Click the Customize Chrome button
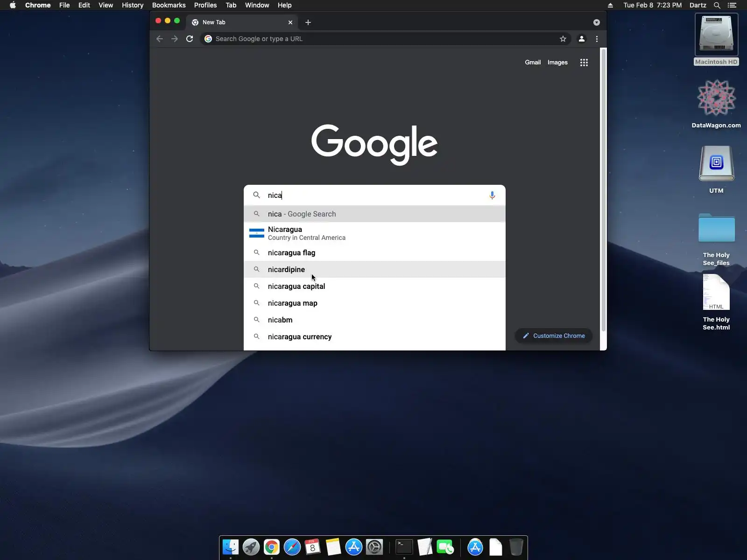Viewport: 747px width, 560px height. tap(554, 336)
